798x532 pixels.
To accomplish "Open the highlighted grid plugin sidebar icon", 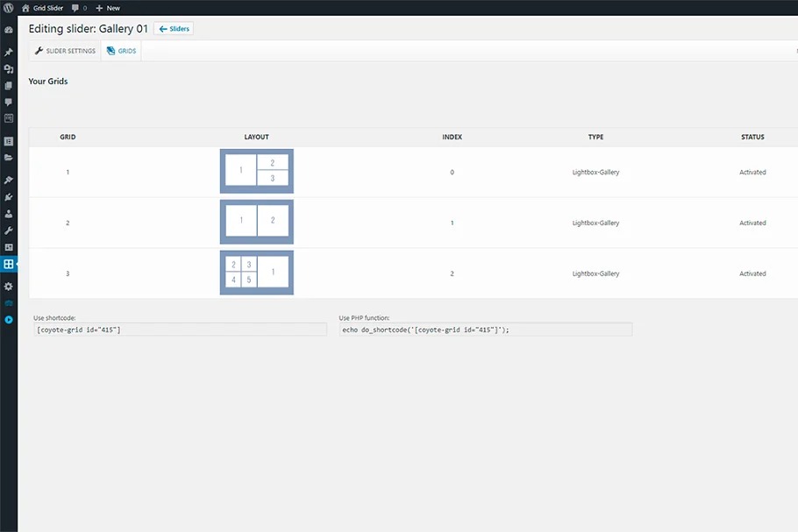I will (x=9, y=264).
